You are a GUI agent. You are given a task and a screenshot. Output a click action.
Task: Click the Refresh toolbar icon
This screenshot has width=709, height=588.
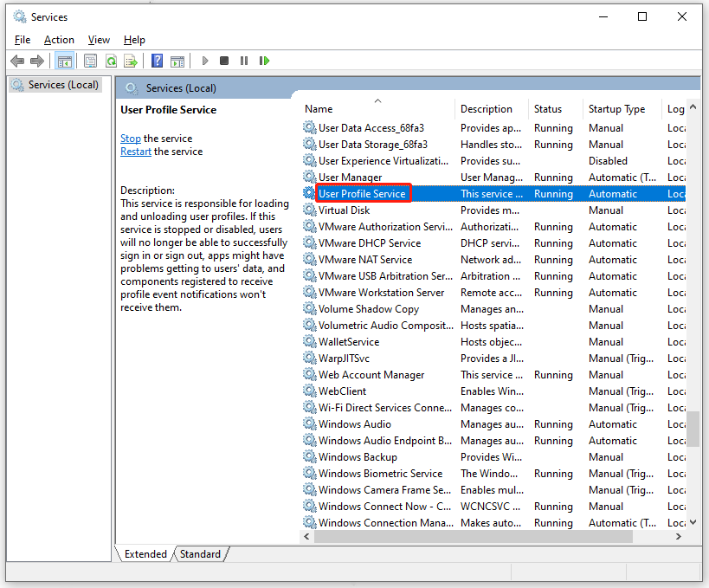pyautogui.click(x=111, y=61)
